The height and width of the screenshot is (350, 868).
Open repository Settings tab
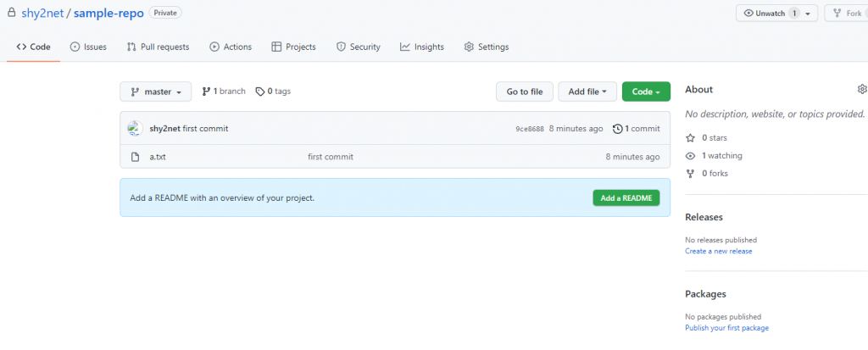(x=487, y=47)
